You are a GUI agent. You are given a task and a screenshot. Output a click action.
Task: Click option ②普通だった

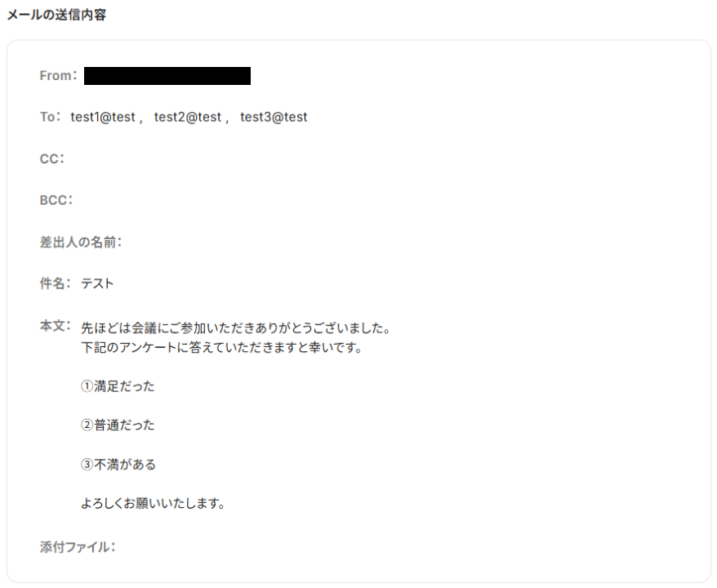[118, 425]
